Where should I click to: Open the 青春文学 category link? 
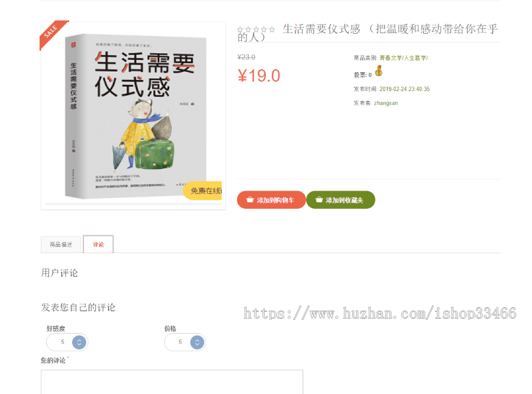click(391, 58)
